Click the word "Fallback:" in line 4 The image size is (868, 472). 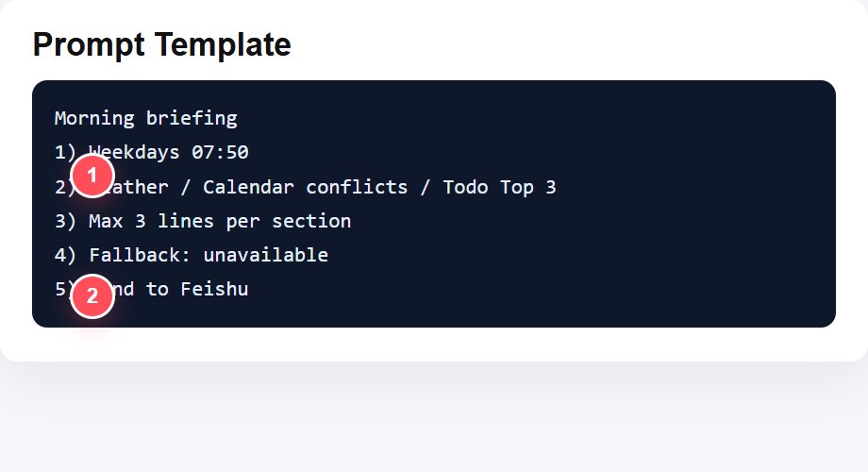click(x=140, y=255)
